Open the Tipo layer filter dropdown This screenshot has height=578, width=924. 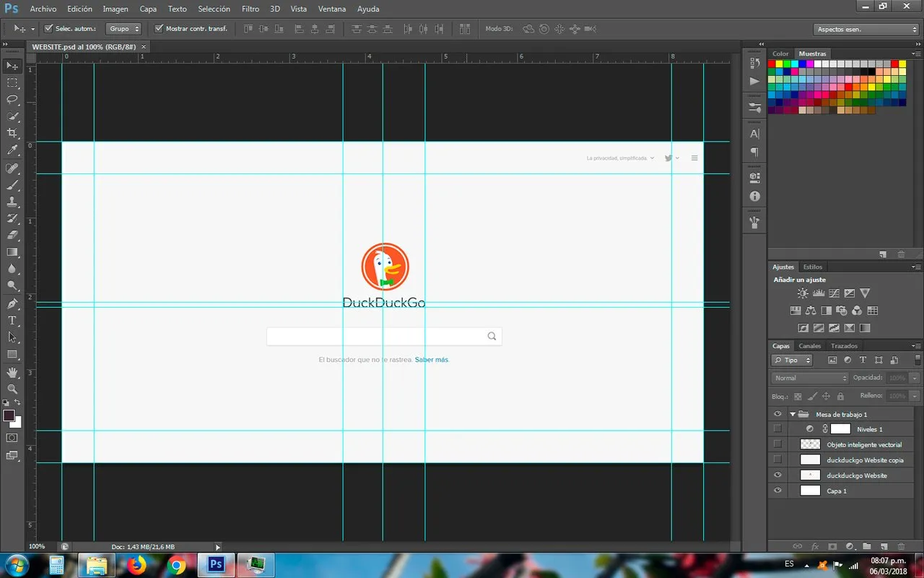[792, 360]
